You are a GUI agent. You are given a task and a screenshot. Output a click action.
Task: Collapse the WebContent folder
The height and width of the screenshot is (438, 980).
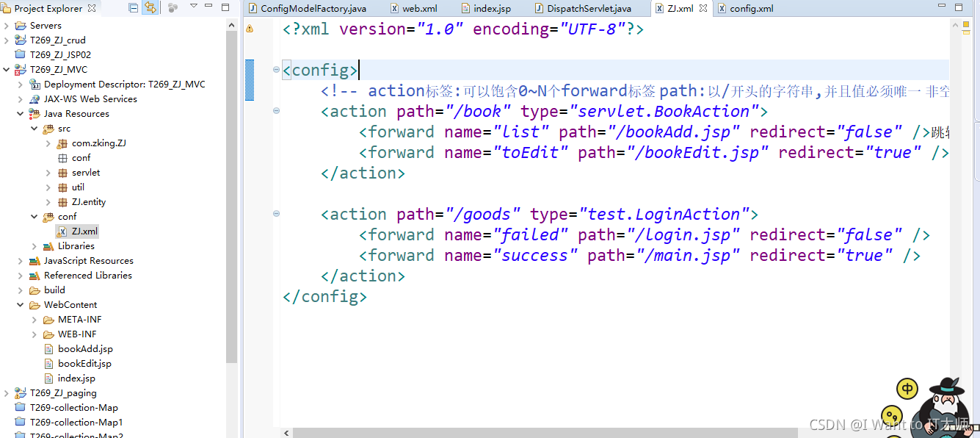pos(21,305)
